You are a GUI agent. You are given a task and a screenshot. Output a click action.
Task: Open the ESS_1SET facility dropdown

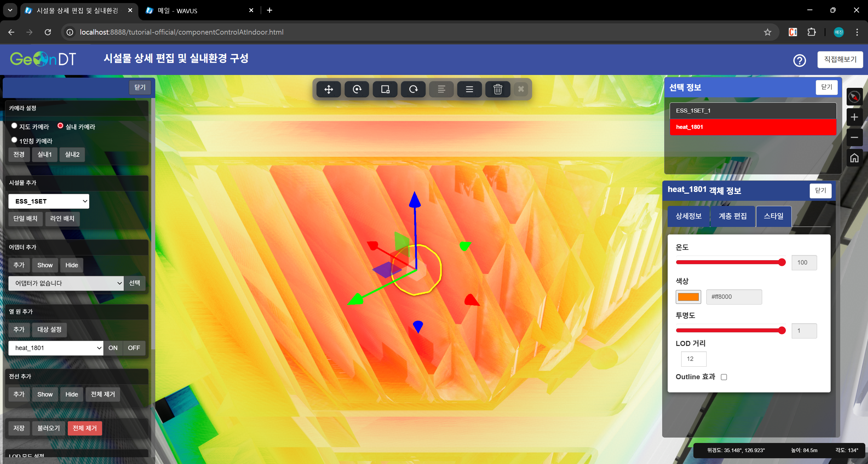(x=49, y=201)
